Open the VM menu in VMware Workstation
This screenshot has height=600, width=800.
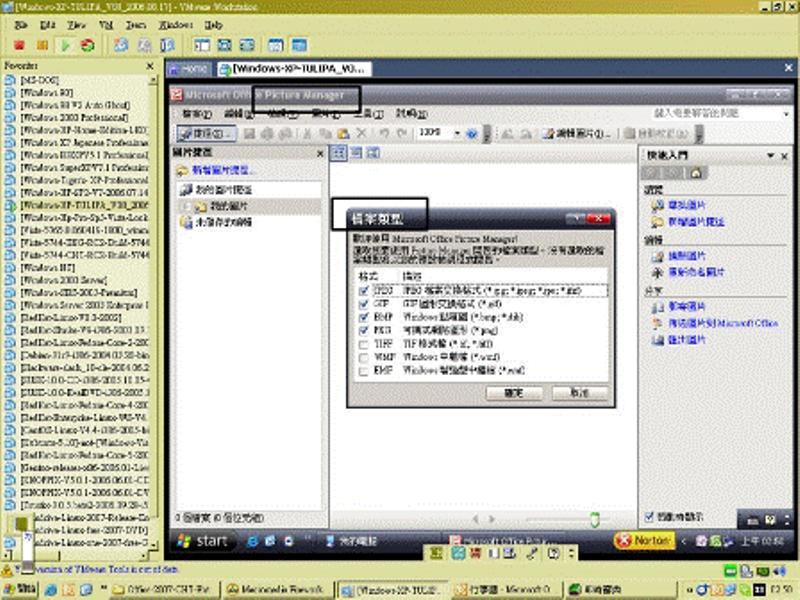106,25
